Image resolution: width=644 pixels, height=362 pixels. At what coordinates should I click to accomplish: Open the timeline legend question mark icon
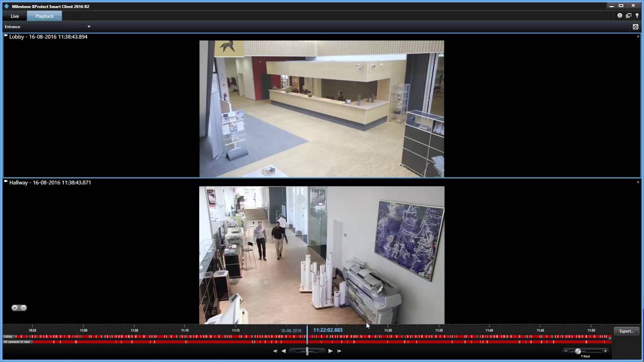point(610,339)
